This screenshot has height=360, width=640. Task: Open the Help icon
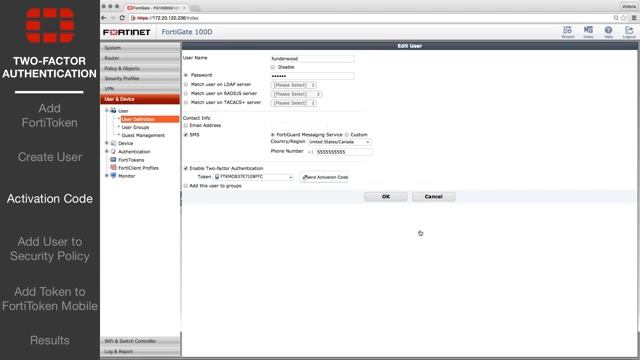609,32
